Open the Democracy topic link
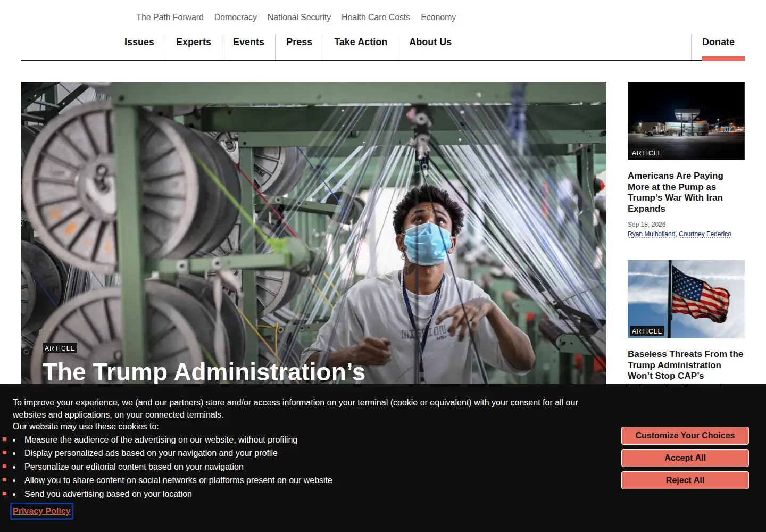 click(236, 17)
